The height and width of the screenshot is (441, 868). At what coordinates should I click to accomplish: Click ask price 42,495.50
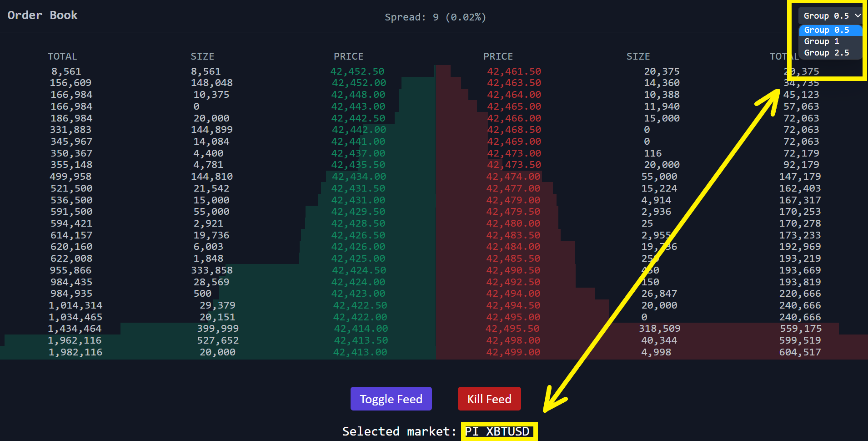click(x=512, y=329)
